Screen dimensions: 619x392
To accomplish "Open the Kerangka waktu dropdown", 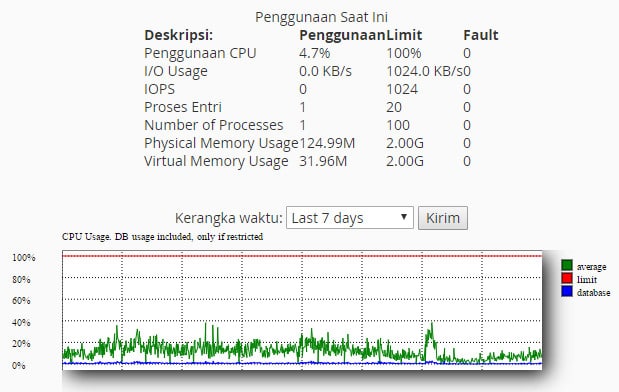I will pyautogui.click(x=350, y=218).
